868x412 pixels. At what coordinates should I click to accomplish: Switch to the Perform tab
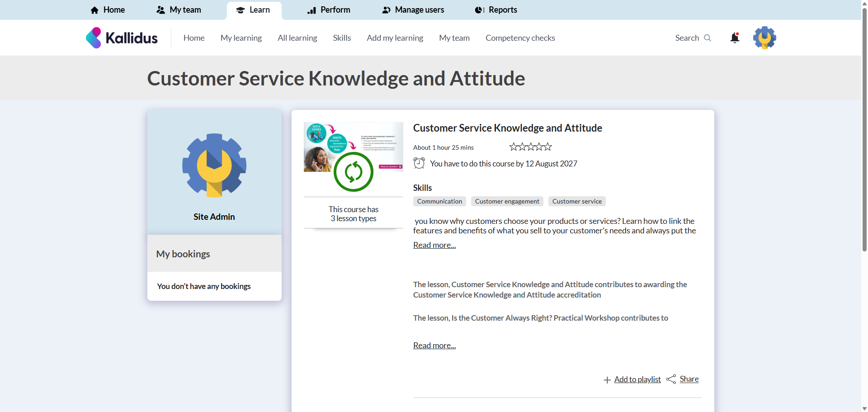[x=329, y=10]
